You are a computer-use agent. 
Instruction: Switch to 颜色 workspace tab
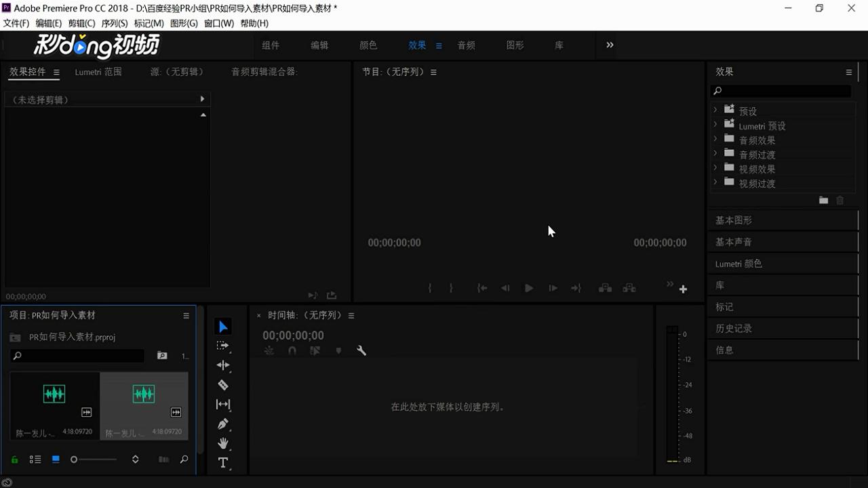click(x=368, y=45)
